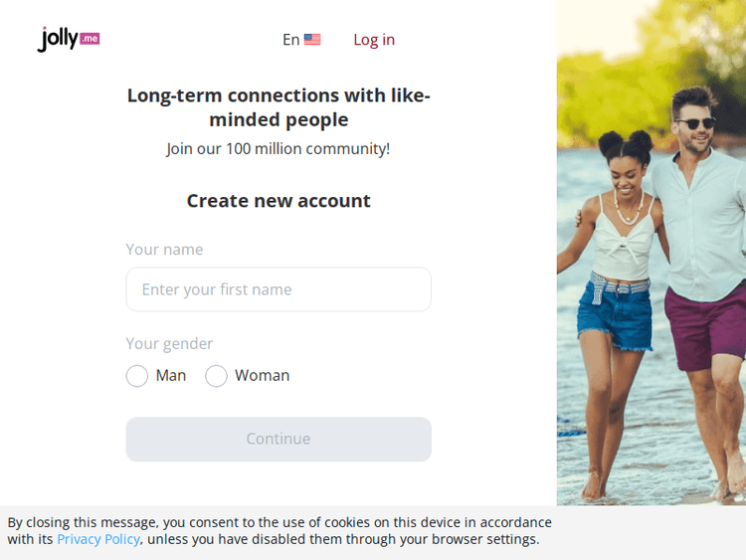Click the pink .me badge in logo

(90, 39)
